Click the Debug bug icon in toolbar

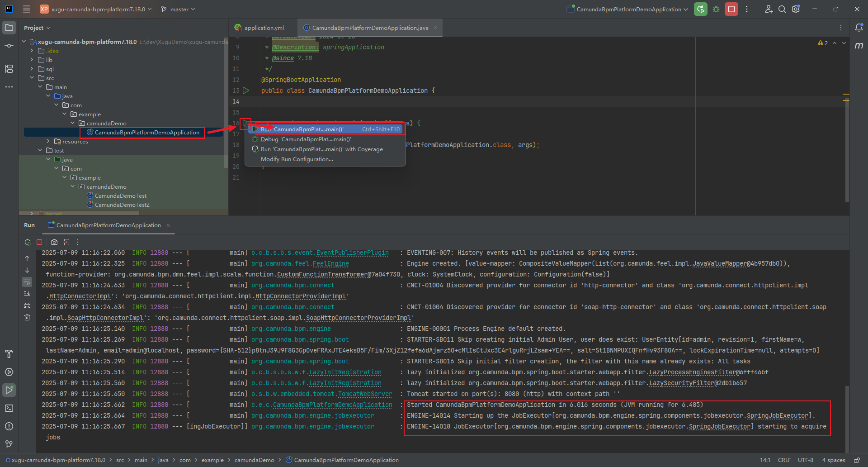[716, 9]
